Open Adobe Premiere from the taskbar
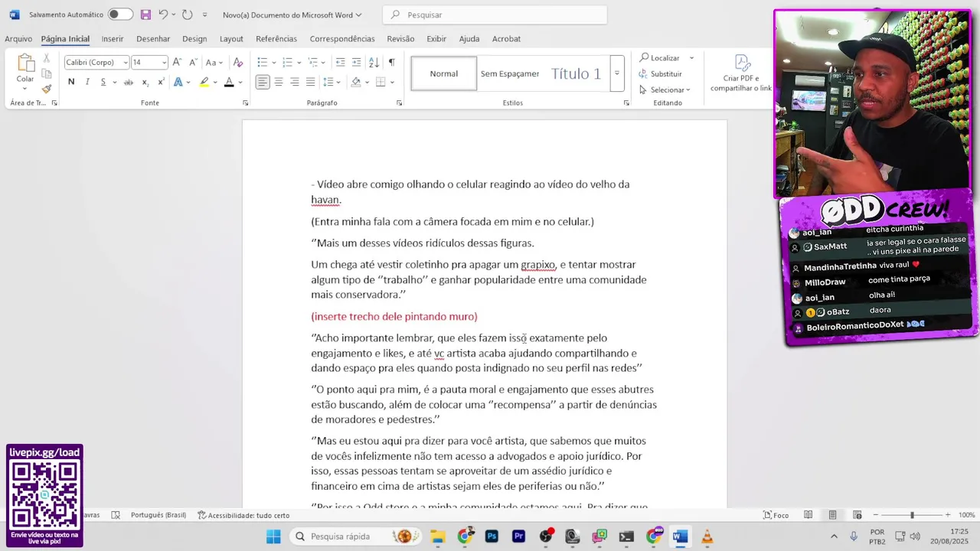 (x=518, y=536)
